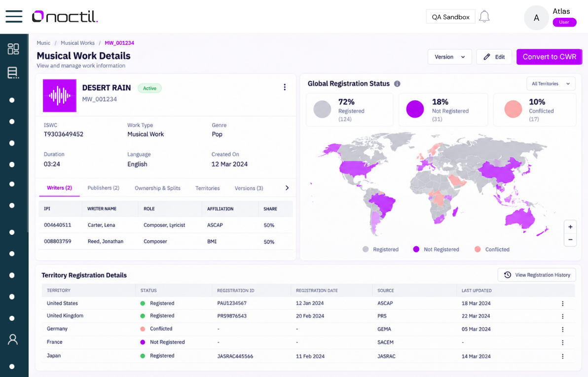The height and width of the screenshot is (377, 588).
Task: Click the Territory column header
Action: tap(59, 290)
